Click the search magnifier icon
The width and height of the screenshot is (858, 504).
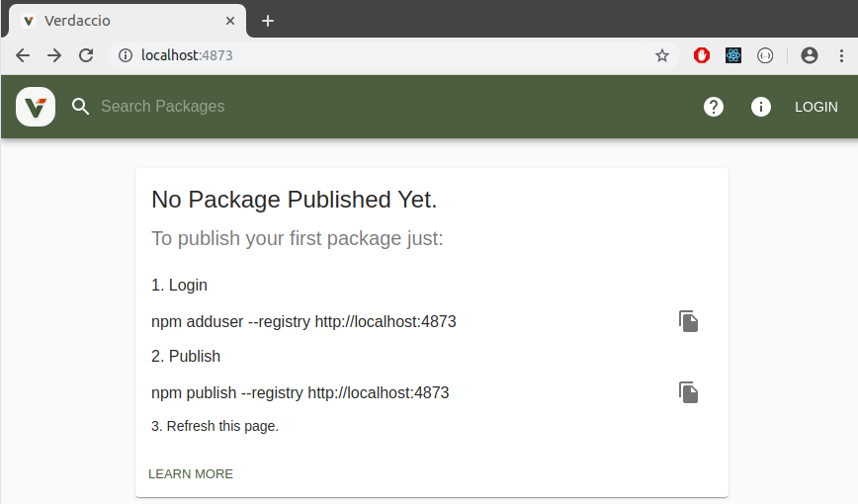coord(81,107)
